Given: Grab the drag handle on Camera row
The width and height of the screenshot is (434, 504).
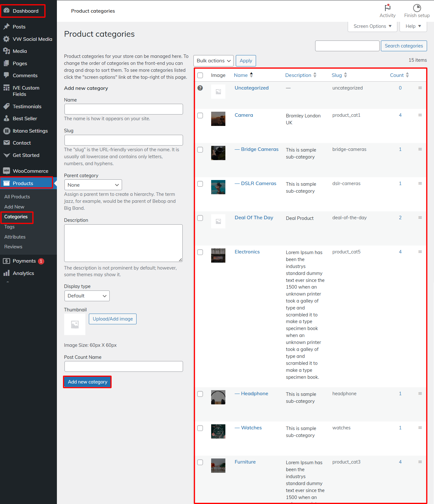Looking at the screenshot, I should tap(420, 115).
